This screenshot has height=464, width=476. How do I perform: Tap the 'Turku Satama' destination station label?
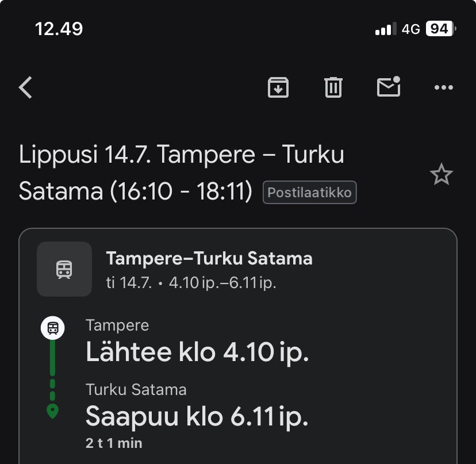[x=136, y=390]
